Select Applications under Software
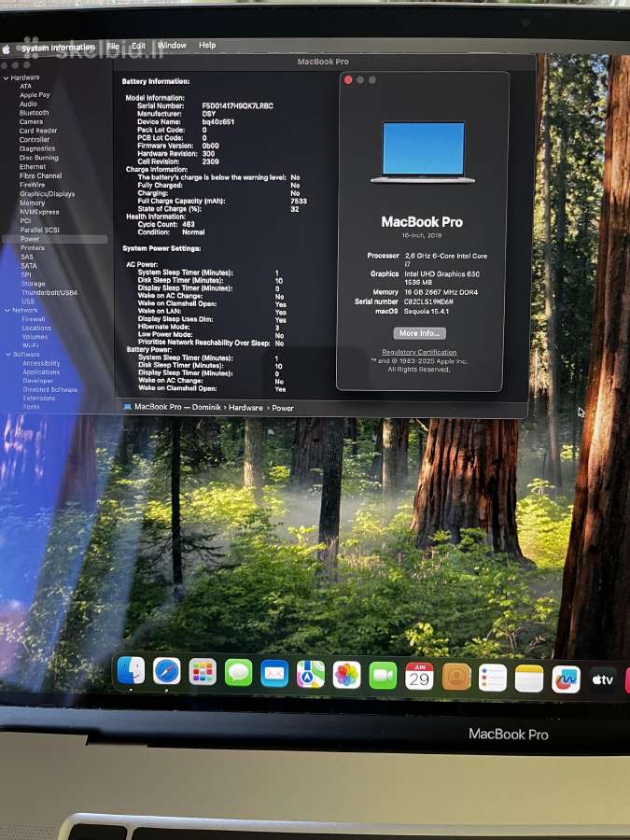Image resolution: width=630 pixels, height=840 pixels. [41, 371]
